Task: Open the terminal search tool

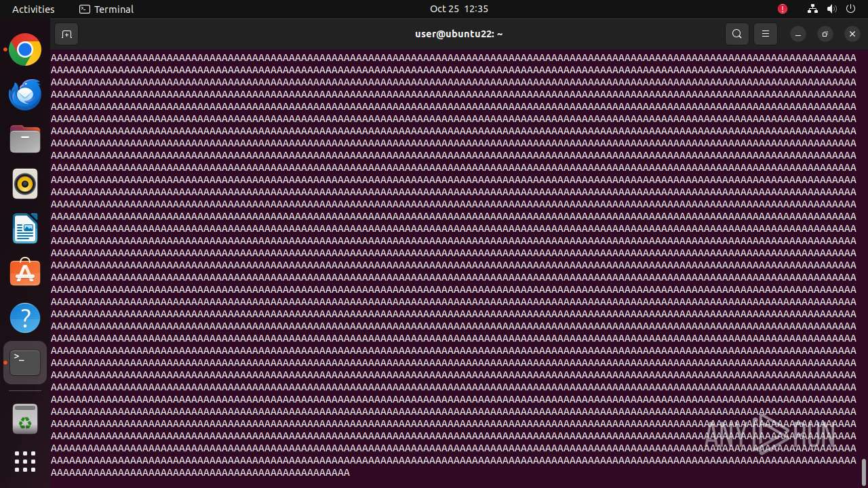Action: pos(737,34)
